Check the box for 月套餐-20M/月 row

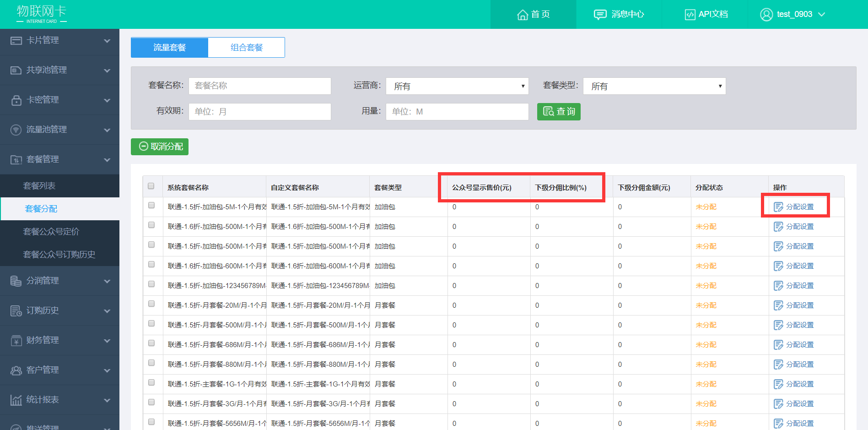pyautogui.click(x=151, y=304)
